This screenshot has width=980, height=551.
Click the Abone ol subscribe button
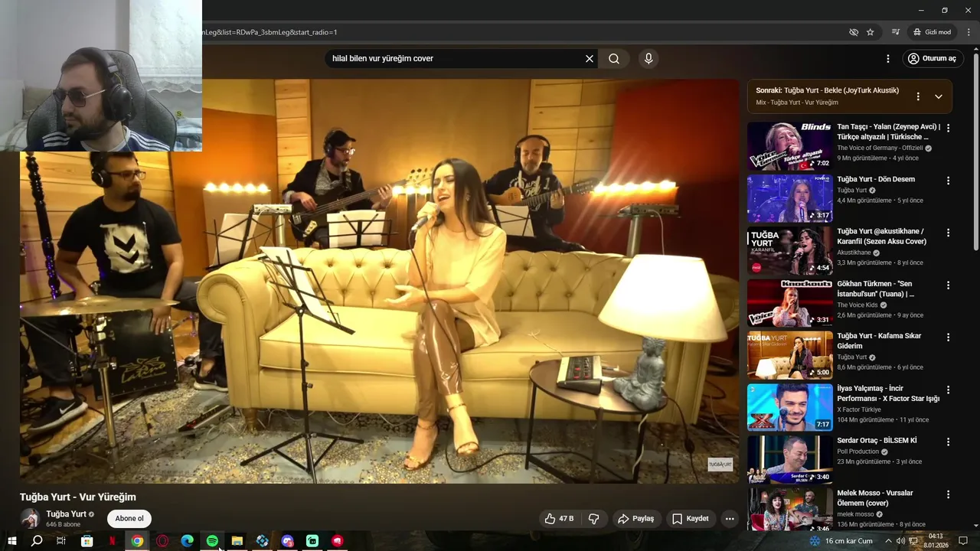coord(129,519)
